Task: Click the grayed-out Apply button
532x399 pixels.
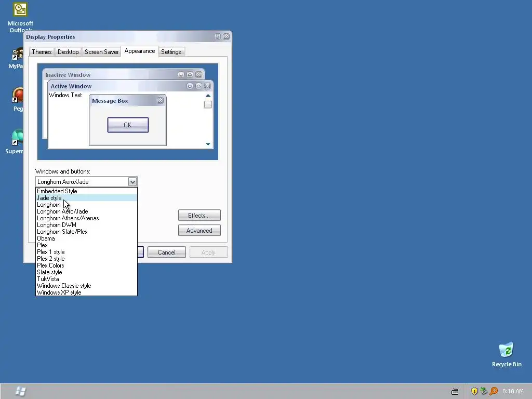Action: click(x=208, y=252)
